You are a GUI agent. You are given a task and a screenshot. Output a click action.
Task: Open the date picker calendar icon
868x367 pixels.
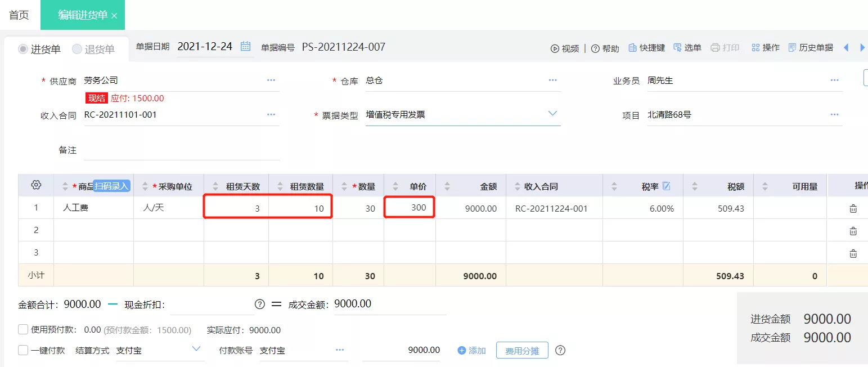click(x=246, y=47)
